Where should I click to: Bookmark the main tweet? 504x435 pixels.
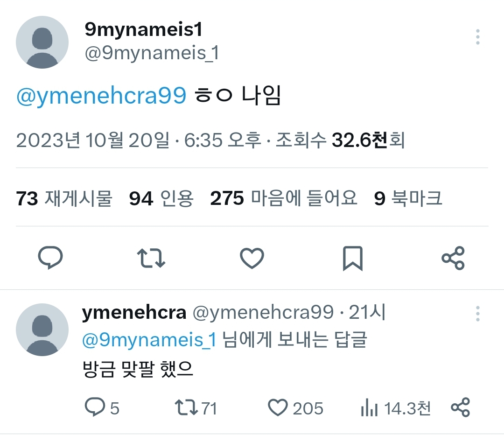(x=352, y=258)
